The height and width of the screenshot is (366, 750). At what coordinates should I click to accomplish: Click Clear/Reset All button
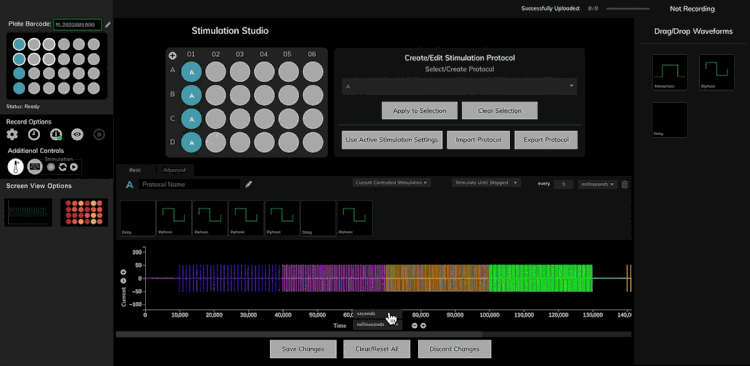click(x=377, y=349)
